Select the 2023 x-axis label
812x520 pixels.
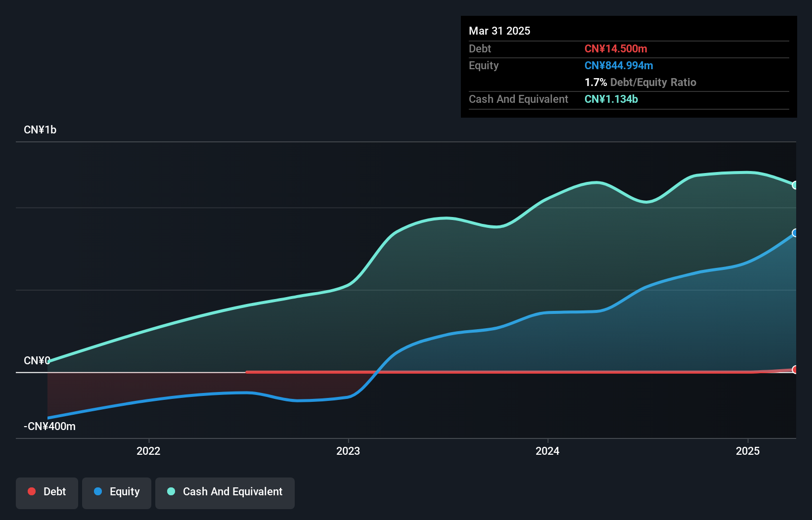348,451
